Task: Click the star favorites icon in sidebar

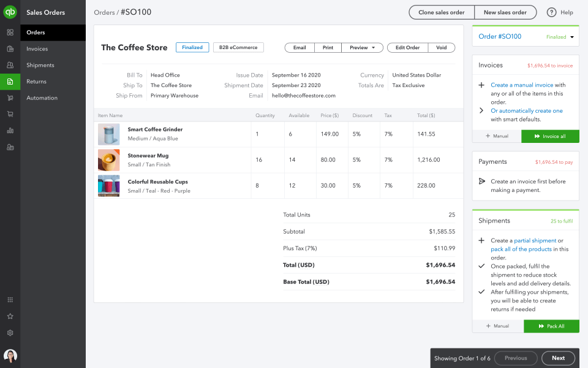Action: coord(10,316)
